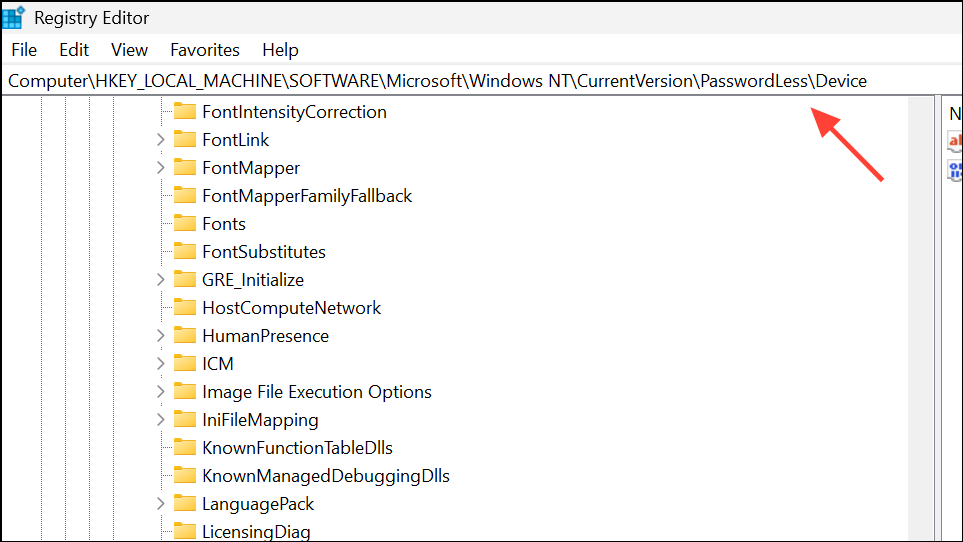Open the View menu
The image size is (963, 542).
(129, 50)
